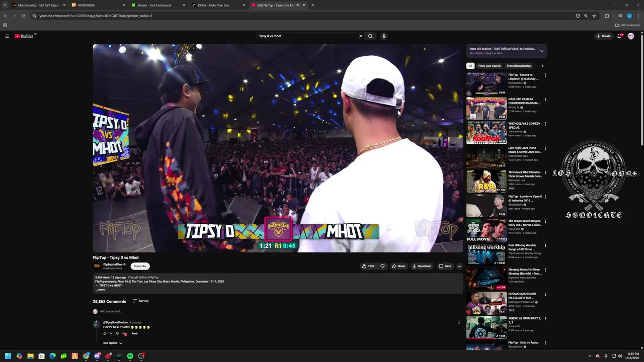Search with voice microphone icon
Viewport: 644px width, 362px height.
(x=384, y=36)
